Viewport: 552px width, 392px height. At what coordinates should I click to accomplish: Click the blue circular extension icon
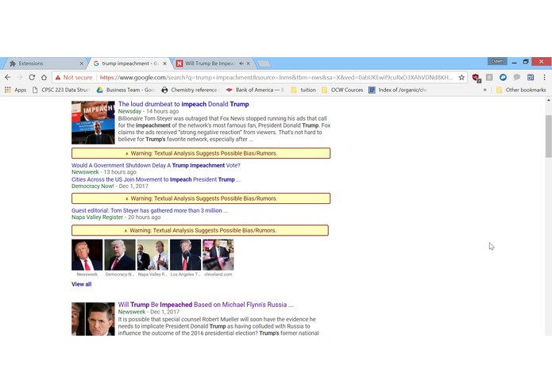point(503,77)
